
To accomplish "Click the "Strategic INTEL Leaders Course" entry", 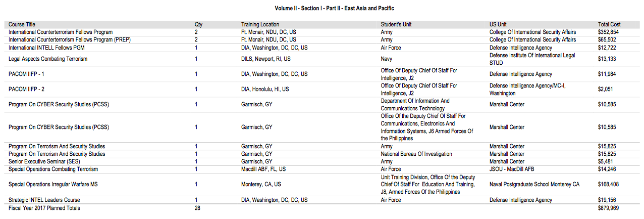I will 44,200.
